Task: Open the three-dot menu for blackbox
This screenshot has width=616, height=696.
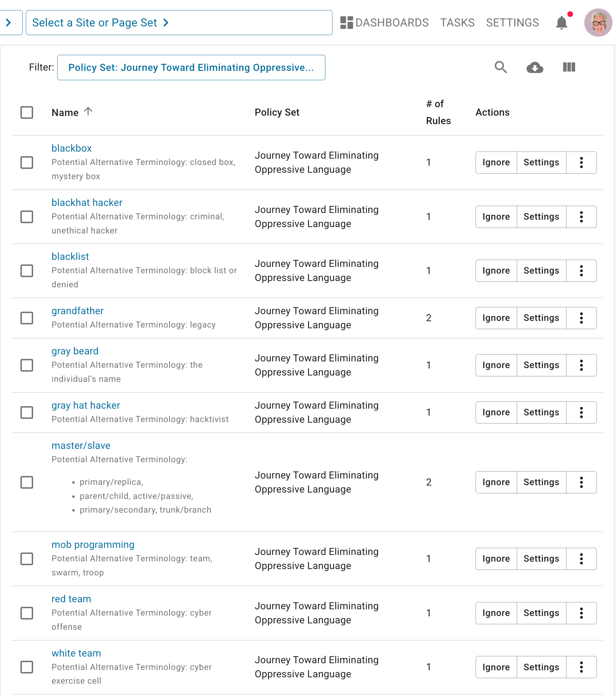Action: point(581,163)
